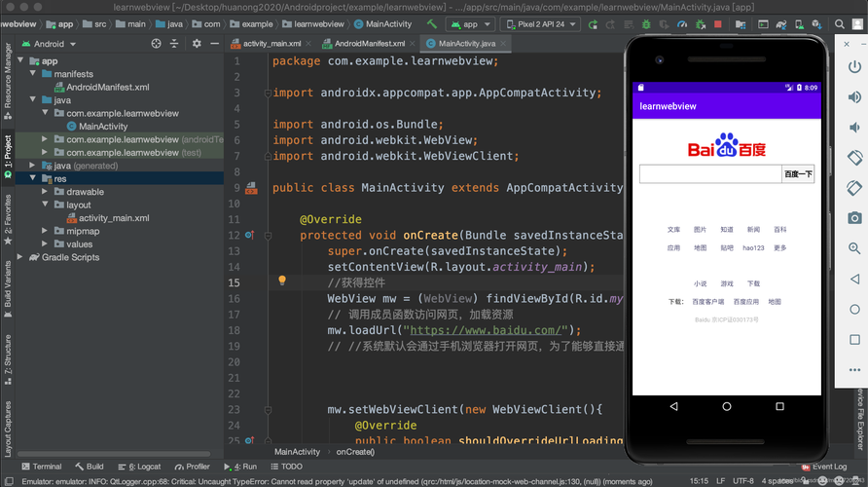This screenshot has height=487, width=868.
Task: Click emulator toolbar home circle
Action: click(854, 309)
